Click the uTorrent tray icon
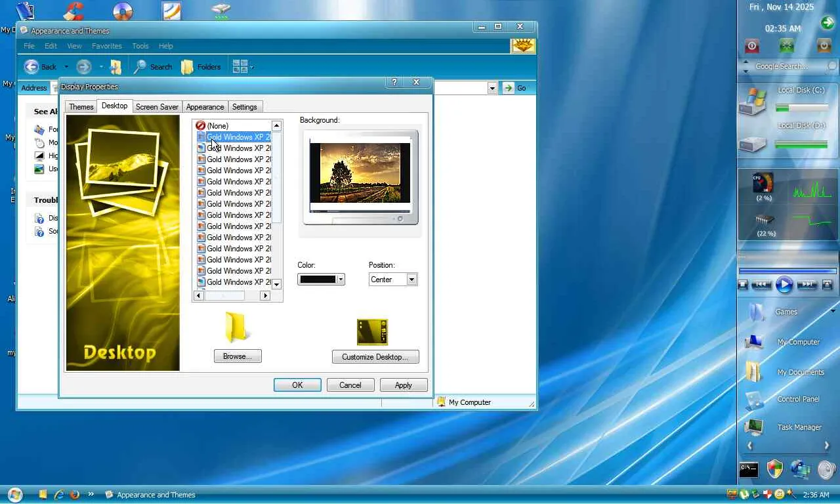840x504 pixels. 744,494
